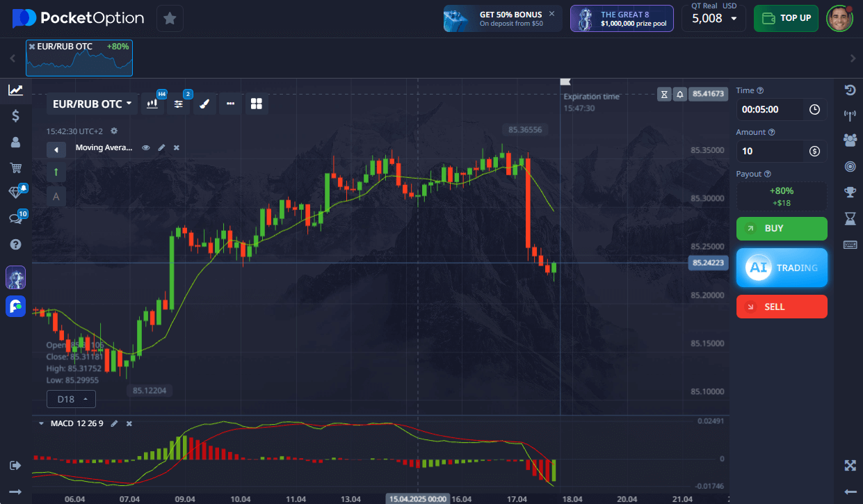Click the green BUY button
The height and width of the screenshot is (504, 863).
782,229
